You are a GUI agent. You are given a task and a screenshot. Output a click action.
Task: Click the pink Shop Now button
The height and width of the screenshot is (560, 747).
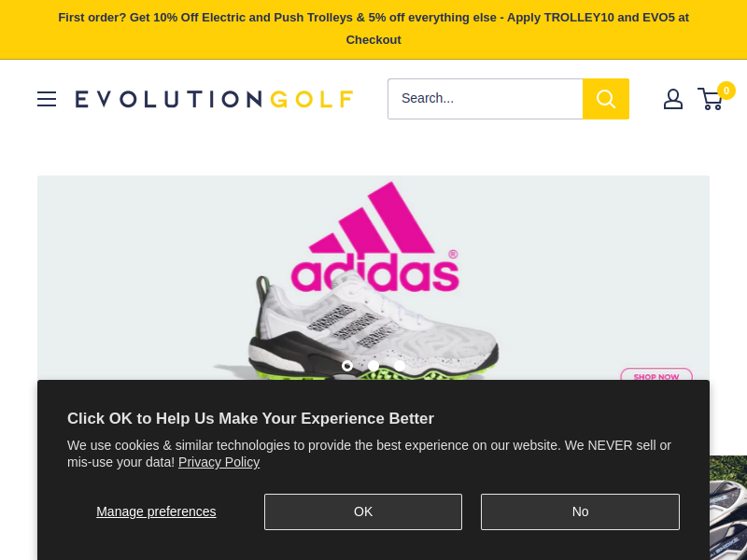656,374
